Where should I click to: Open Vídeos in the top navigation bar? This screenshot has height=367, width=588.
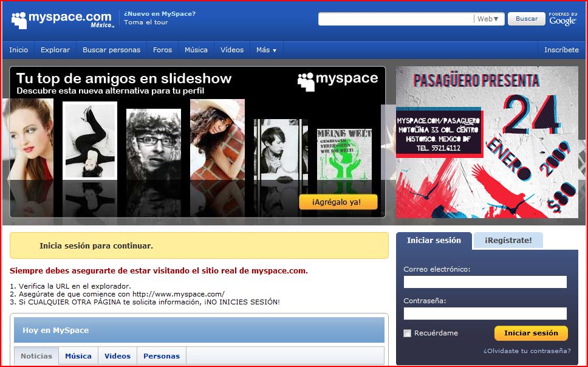click(232, 50)
